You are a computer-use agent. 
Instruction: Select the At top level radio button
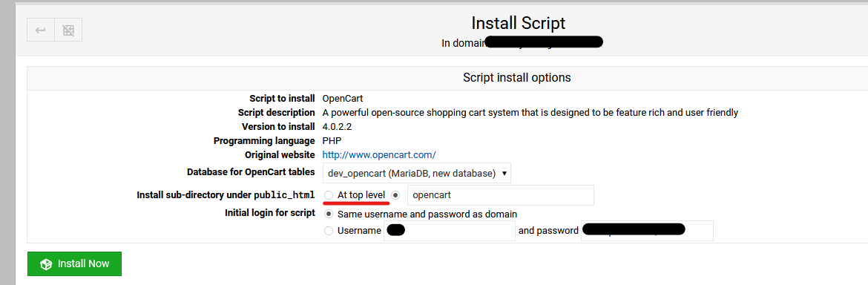click(x=329, y=195)
